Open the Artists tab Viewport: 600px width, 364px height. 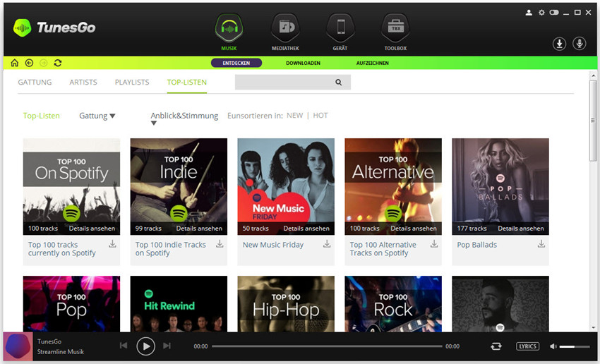tap(83, 83)
